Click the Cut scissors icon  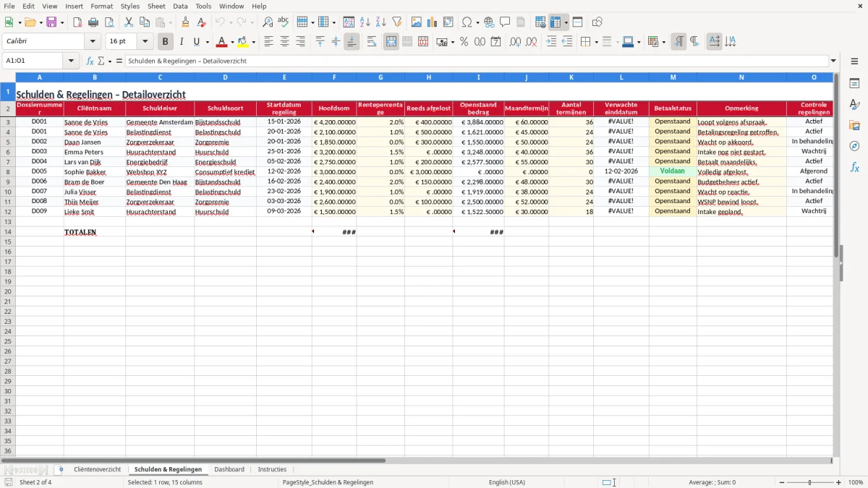129,22
